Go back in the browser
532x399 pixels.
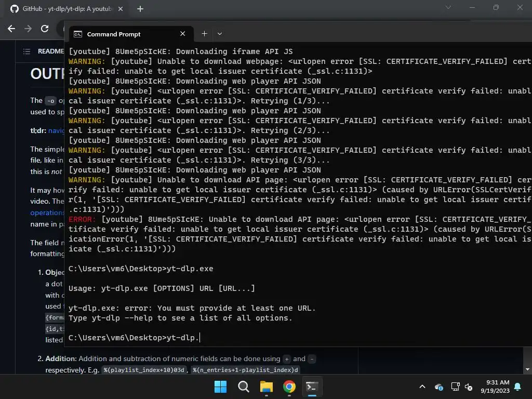[11, 29]
